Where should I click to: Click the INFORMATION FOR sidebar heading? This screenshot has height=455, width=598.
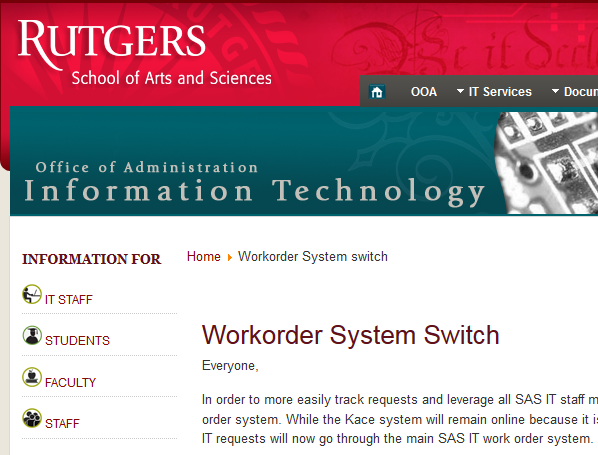pos(92,259)
